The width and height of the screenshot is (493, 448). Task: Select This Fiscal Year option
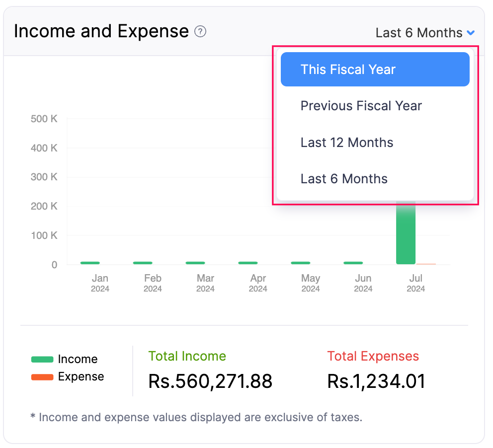pyautogui.click(x=375, y=70)
